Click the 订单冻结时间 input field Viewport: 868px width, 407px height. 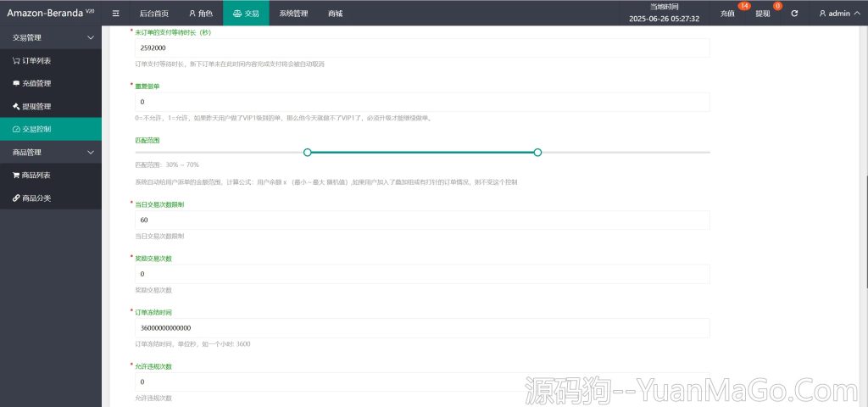click(422, 328)
